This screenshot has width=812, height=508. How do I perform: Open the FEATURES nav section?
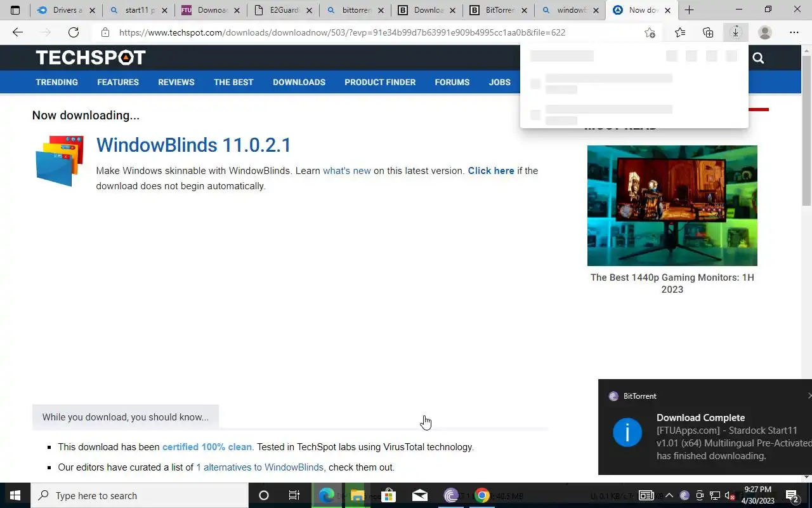[118, 82]
